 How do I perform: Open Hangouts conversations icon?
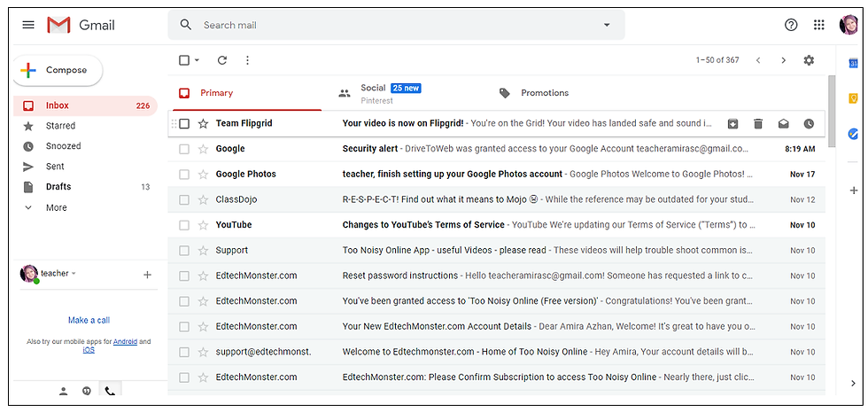click(87, 391)
